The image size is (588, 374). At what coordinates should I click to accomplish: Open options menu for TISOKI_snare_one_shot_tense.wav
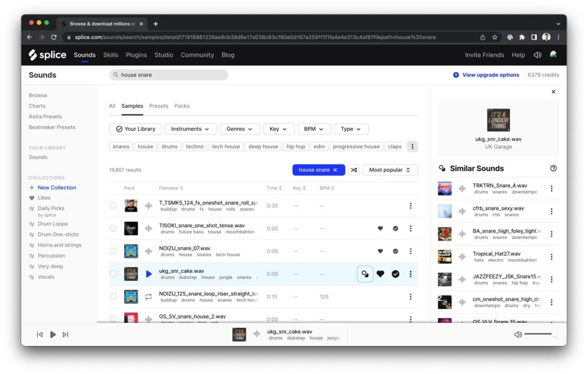pos(411,228)
